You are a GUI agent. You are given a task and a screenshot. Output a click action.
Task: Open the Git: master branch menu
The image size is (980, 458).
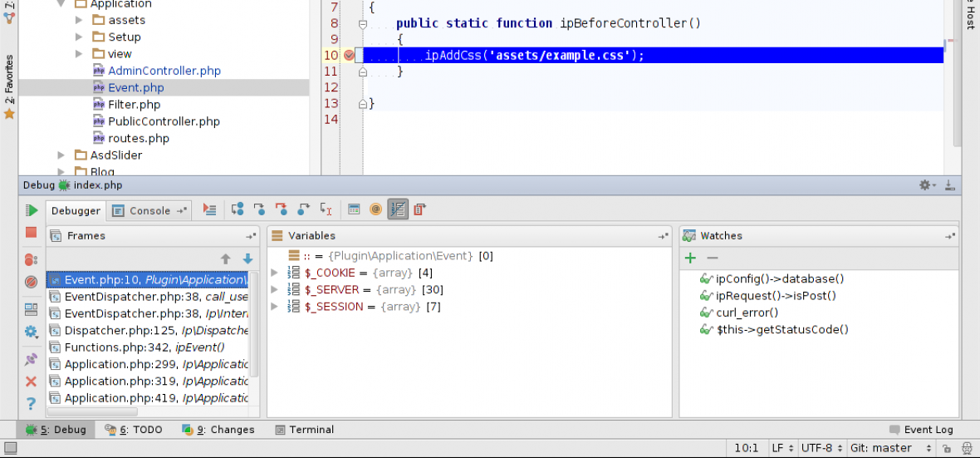tap(890, 448)
